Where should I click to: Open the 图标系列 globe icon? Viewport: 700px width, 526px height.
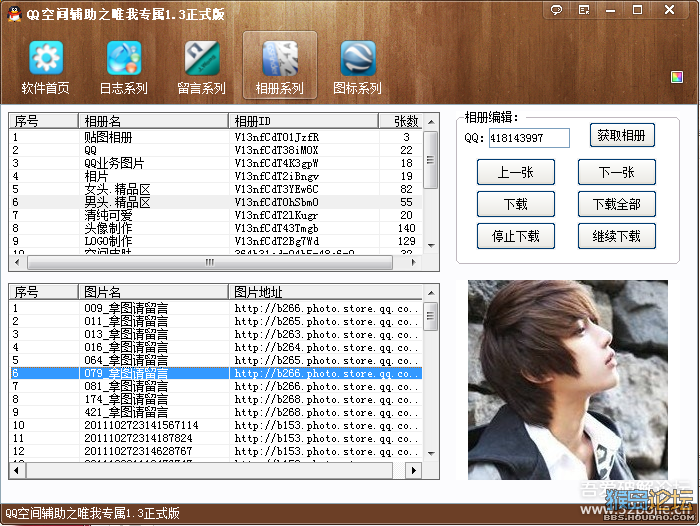pos(358,58)
